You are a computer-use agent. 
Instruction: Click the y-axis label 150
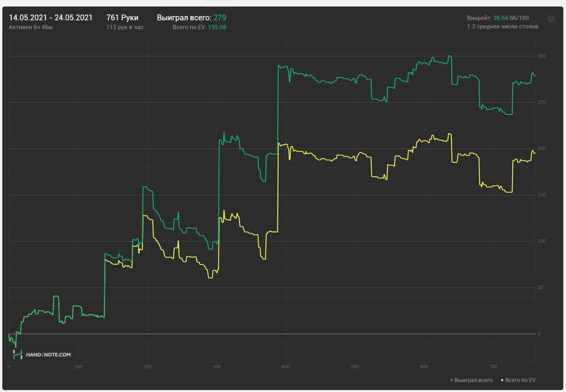(x=541, y=195)
